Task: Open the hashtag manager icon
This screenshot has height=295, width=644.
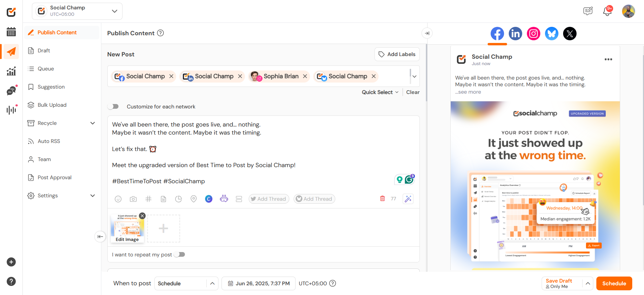Action: 148,199
